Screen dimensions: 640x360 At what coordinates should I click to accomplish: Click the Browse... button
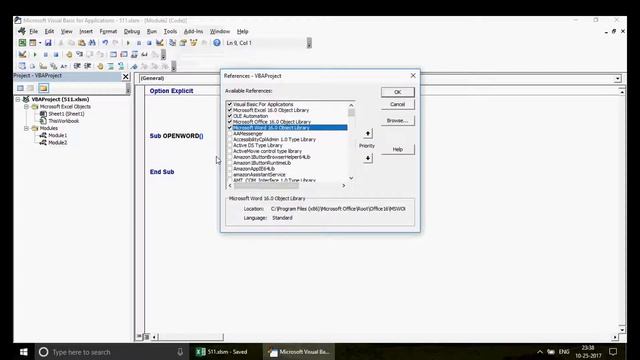[398, 121]
